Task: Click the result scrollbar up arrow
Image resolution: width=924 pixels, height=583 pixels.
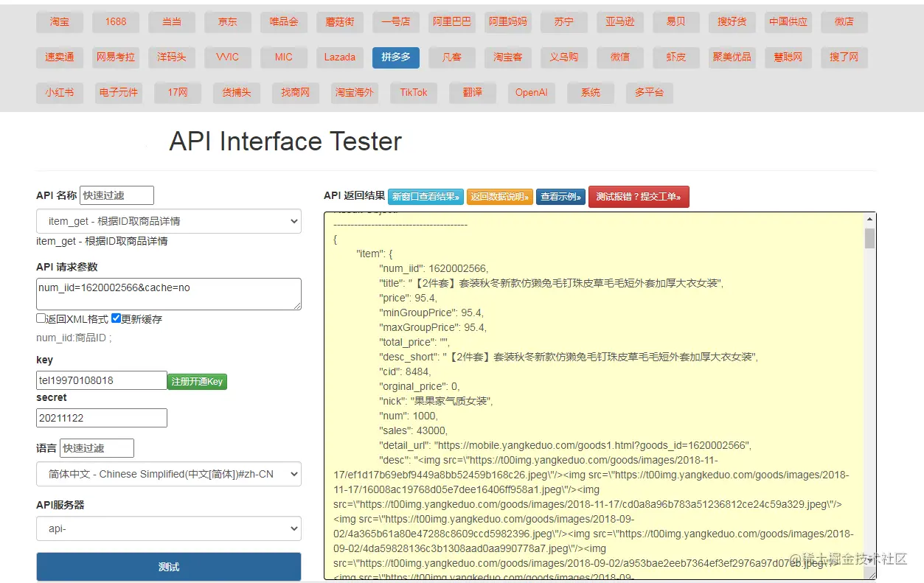Action: point(869,219)
